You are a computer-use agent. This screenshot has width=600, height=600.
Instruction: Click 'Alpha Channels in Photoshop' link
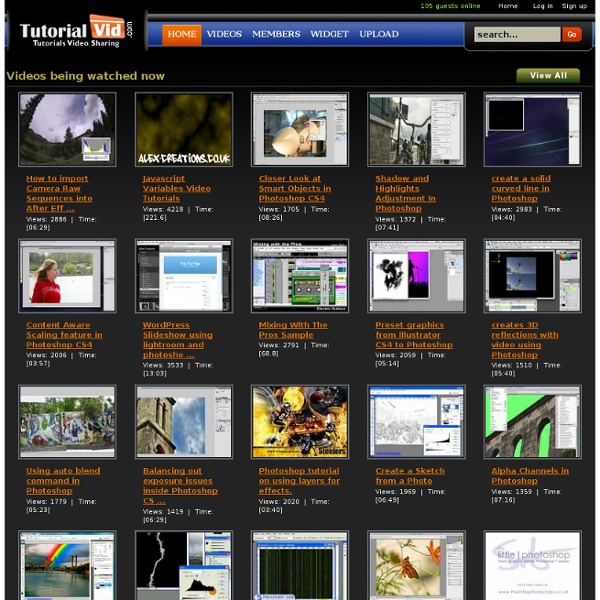click(x=530, y=476)
